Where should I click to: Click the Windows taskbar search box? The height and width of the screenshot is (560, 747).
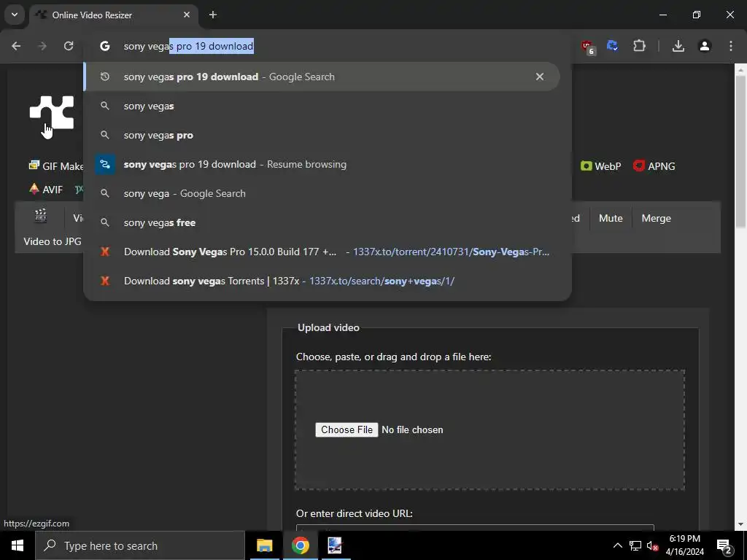click(140, 545)
